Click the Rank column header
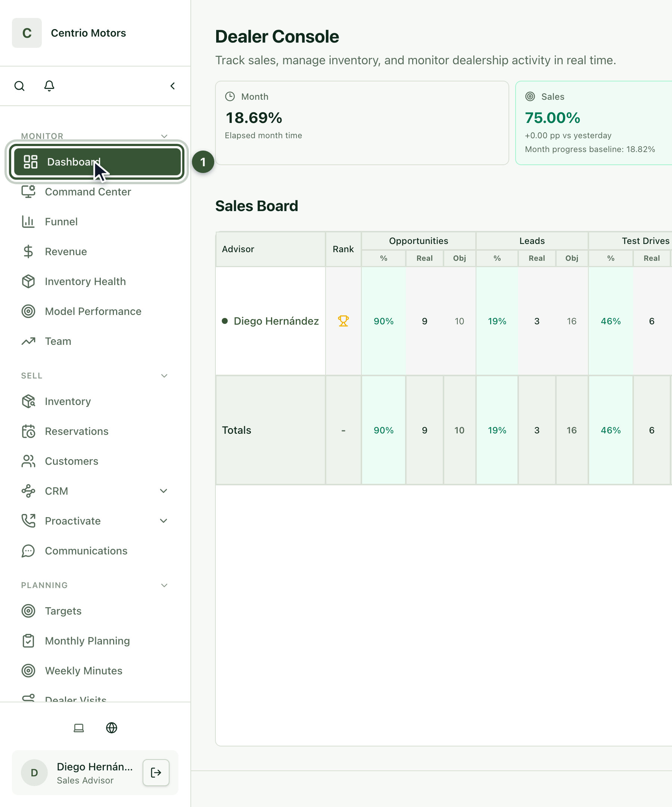672x807 pixels. click(343, 249)
